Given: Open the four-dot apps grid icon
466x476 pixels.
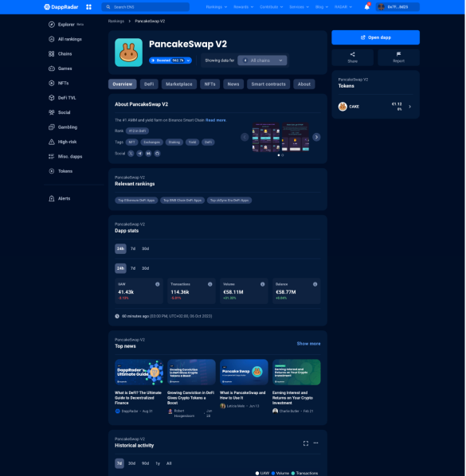Looking at the screenshot, I should click(88, 6).
